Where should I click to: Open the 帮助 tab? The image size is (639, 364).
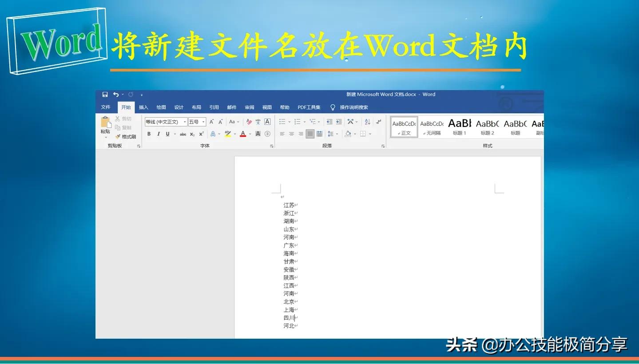tap(285, 107)
